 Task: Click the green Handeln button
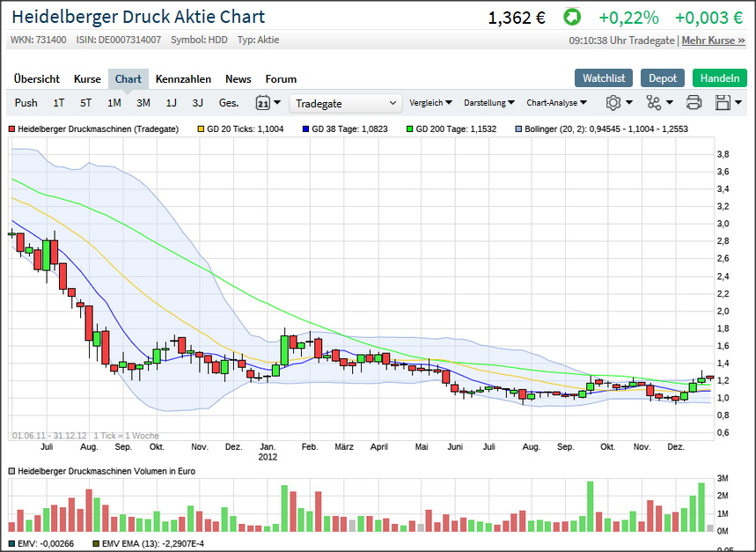(x=720, y=78)
